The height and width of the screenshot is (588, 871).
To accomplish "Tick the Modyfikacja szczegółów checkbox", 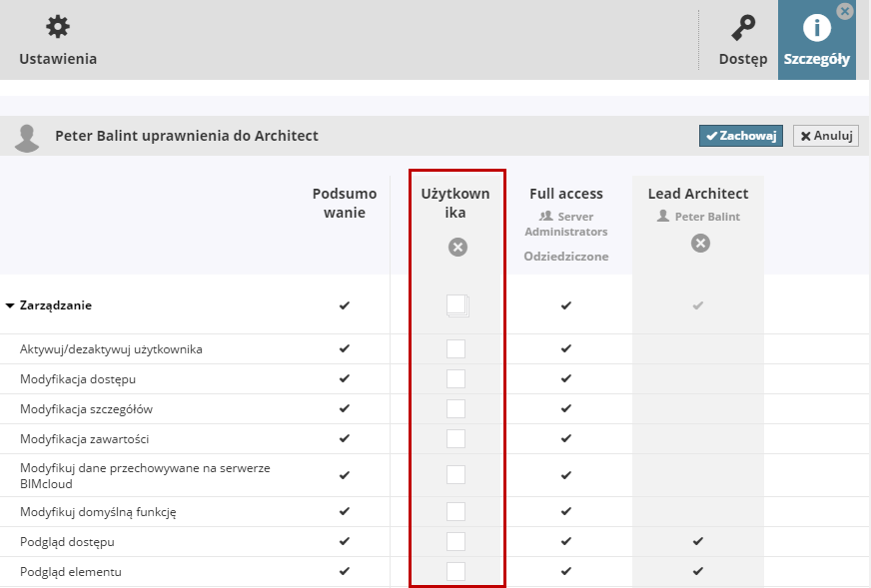I will click(x=455, y=409).
